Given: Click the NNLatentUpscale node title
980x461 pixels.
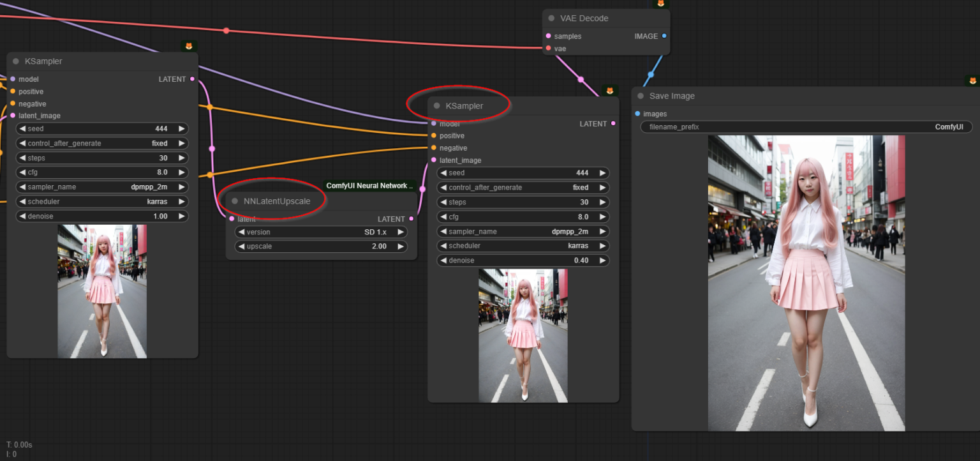Looking at the screenshot, I should (x=277, y=201).
